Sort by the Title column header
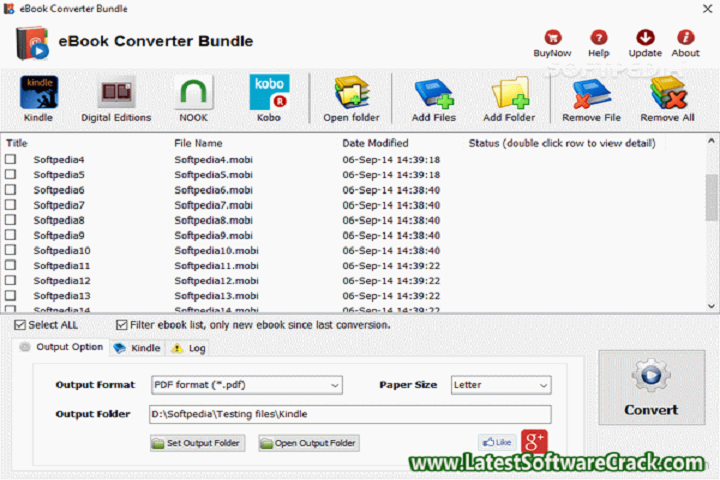 [x=17, y=143]
